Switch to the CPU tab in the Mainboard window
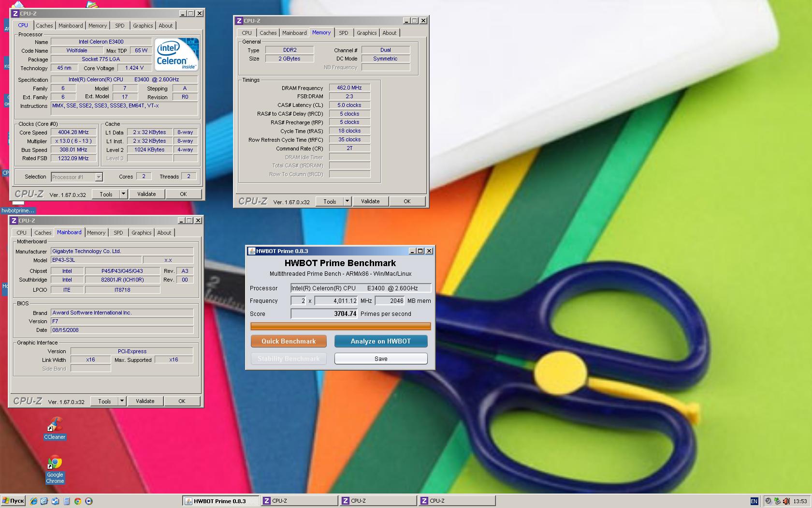Screen dimensions: 812x508 [x=22, y=233]
